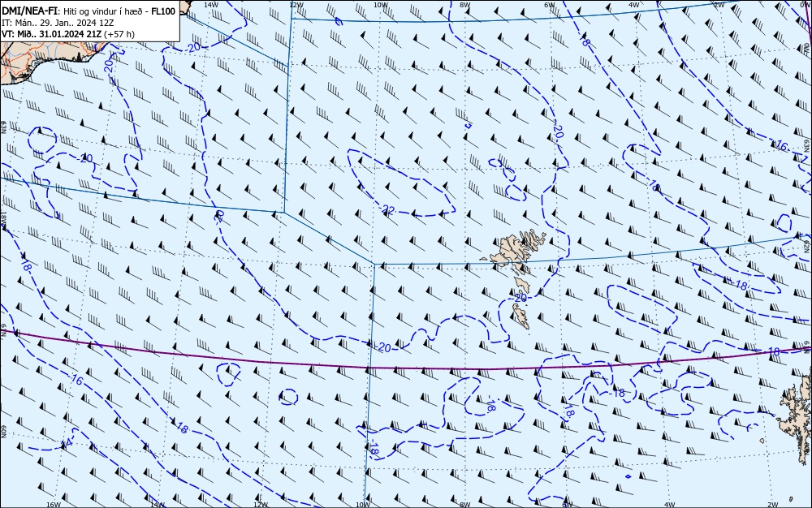The image size is (812, 508).
Task: Click the "DMI/NEA-FI" chart title text
Action: (29, 11)
